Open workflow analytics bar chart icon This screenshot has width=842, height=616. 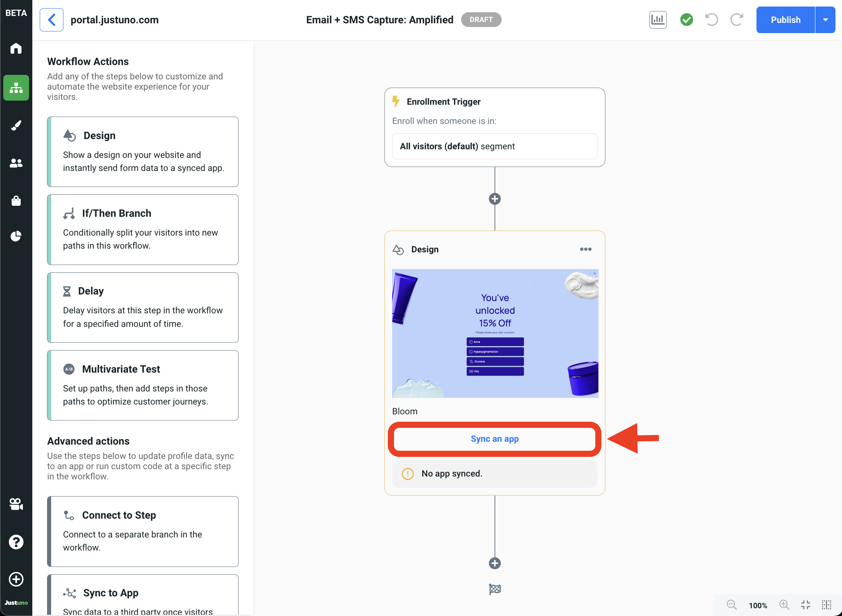(657, 20)
